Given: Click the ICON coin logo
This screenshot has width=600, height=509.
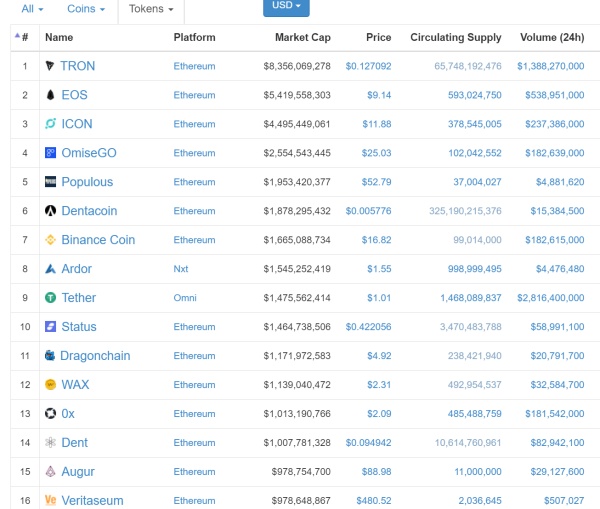Looking at the screenshot, I should point(51,124).
